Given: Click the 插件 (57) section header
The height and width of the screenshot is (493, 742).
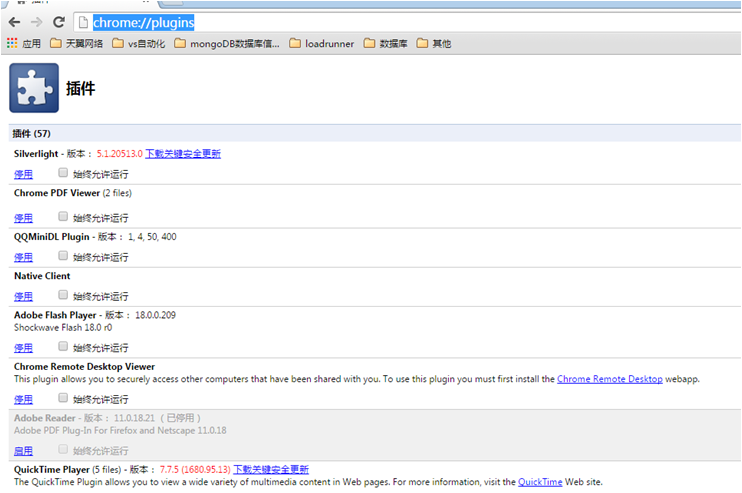Looking at the screenshot, I should pos(375,133).
